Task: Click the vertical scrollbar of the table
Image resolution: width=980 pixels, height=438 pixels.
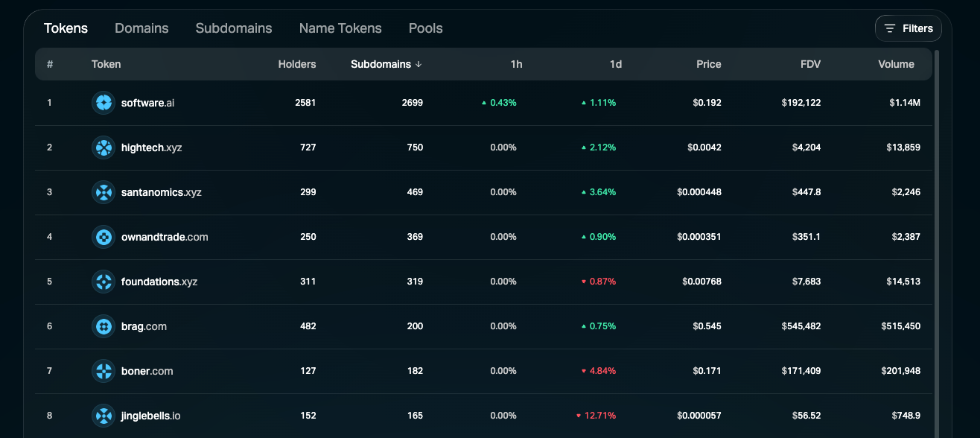Action: point(937,223)
